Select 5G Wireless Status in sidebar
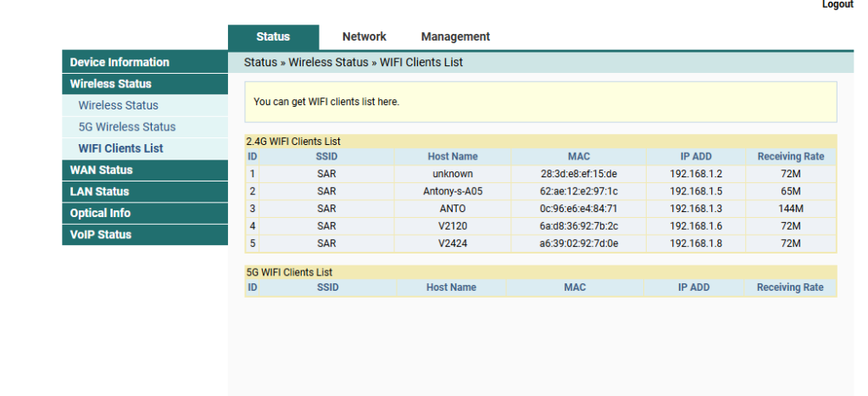 tap(127, 126)
